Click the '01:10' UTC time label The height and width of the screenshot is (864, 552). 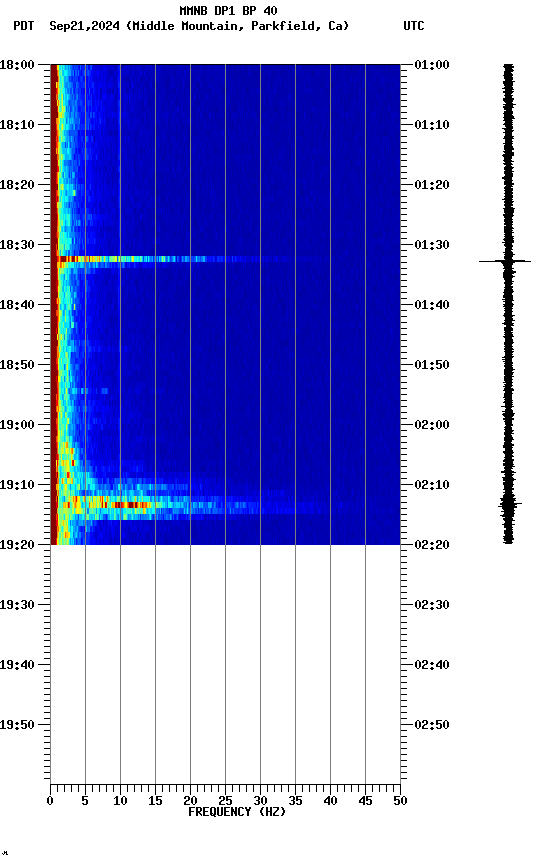[x=432, y=125]
